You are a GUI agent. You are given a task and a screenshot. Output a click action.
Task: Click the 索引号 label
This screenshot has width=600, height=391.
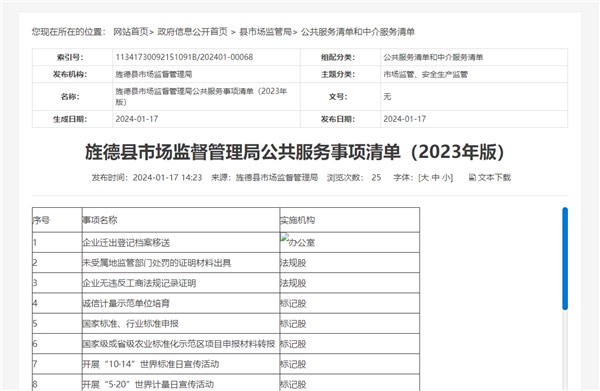click(70, 57)
